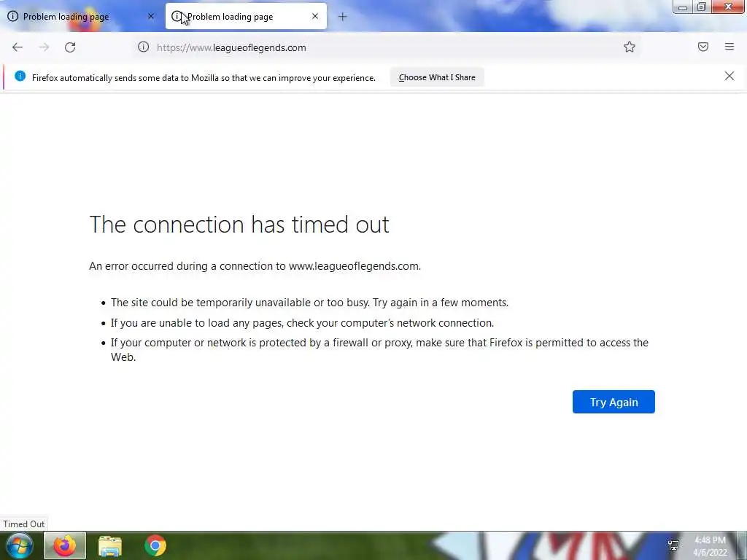Click the bullet about firewall or proxy
747x560 pixels.
[379, 349]
